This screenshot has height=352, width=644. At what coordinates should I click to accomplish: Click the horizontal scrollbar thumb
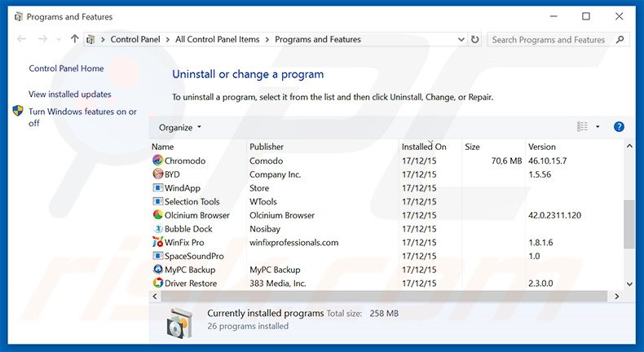point(384,296)
